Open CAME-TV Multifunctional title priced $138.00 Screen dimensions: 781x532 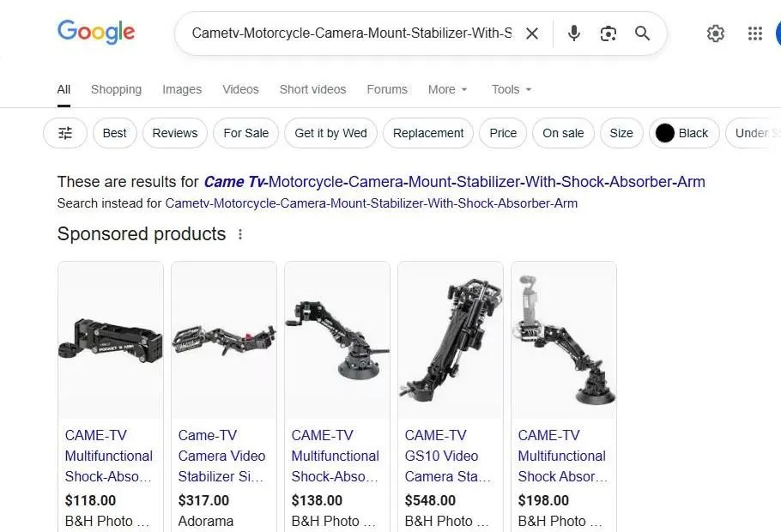336,456
